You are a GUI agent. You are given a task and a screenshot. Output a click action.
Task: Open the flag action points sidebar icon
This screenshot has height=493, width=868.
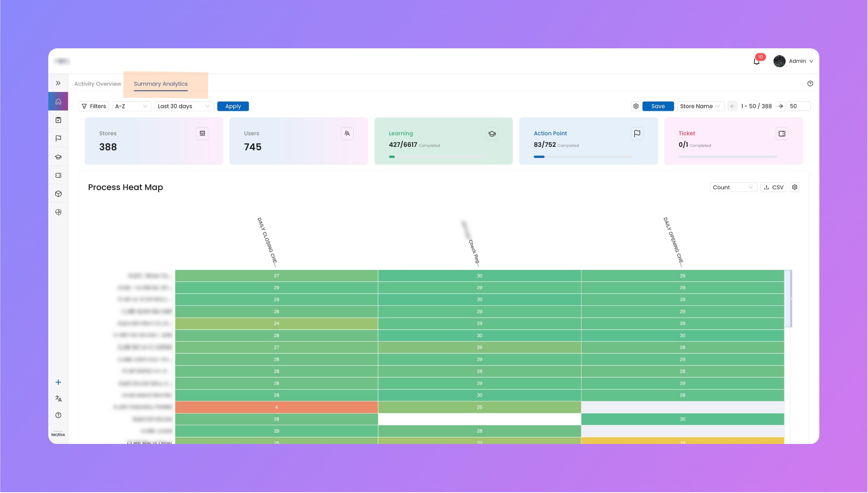58,138
